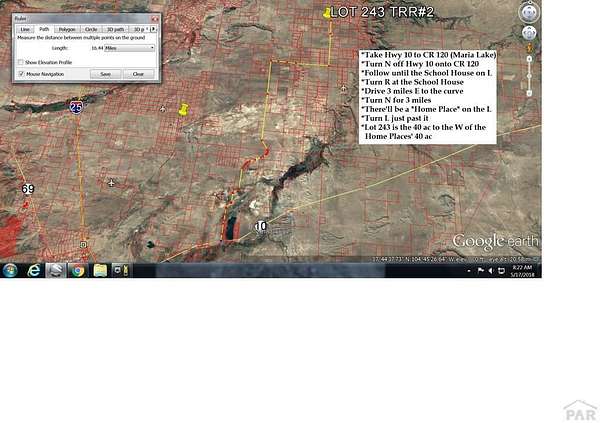This screenshot has height=423, width=600.
Task: Click the yellow pushpin east of I-25
Action: click(x=183, y=110)
